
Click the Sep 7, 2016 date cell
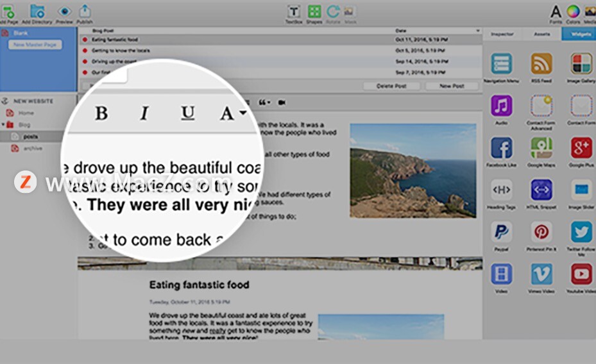coord(420,72)
